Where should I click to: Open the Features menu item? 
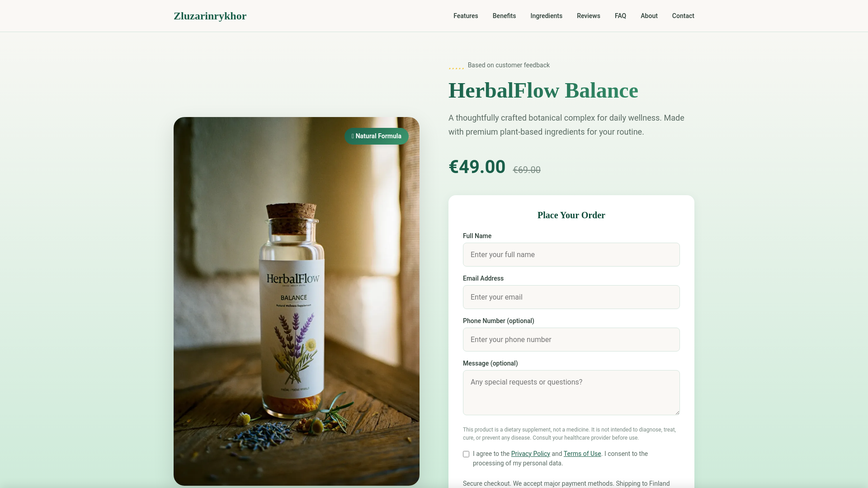tap(466, 16)
